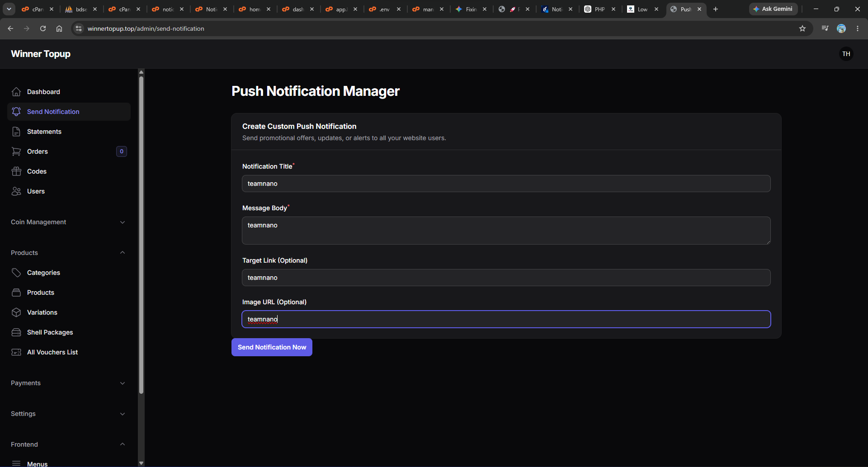Click the TH profile avatar
This screenshot has height=467, width=868.
(846, 54)
